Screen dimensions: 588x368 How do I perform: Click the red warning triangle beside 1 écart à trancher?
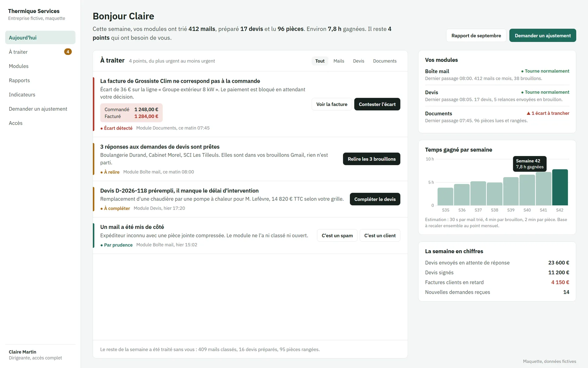pyautogui.click(x=528, y=113)
